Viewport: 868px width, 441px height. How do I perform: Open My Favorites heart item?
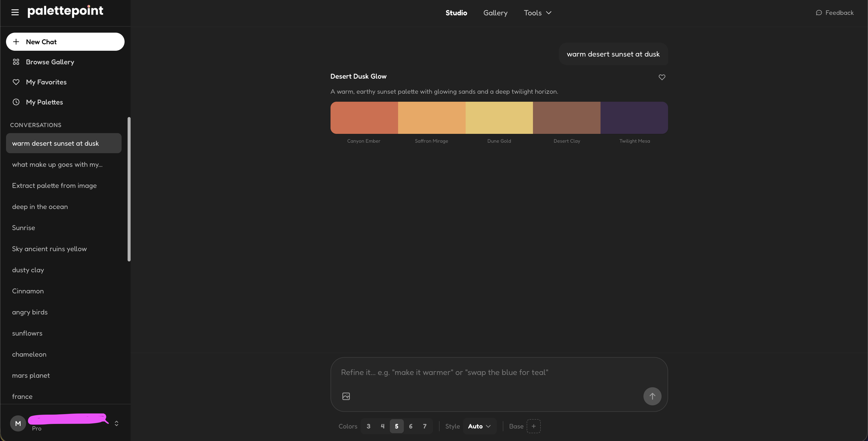(x=46, y=82)
